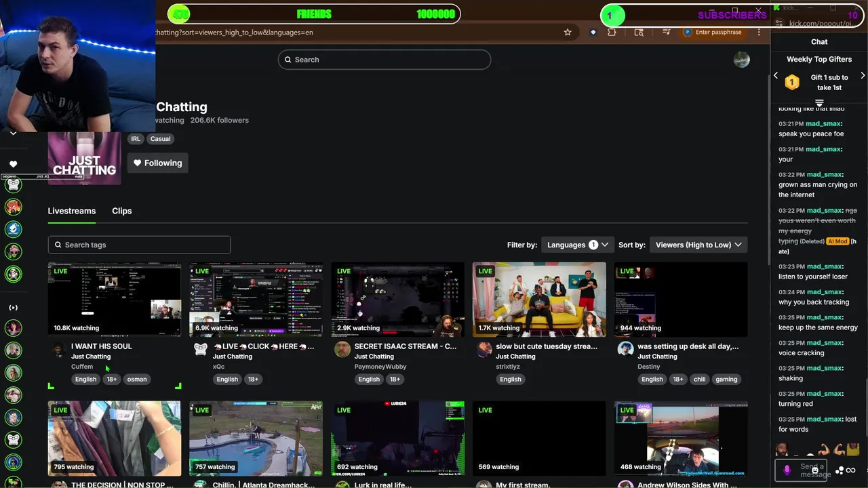Collapse the Weekly Top Gifters panel handle
The image size is (868, 488).
click(x=819, y=103)
